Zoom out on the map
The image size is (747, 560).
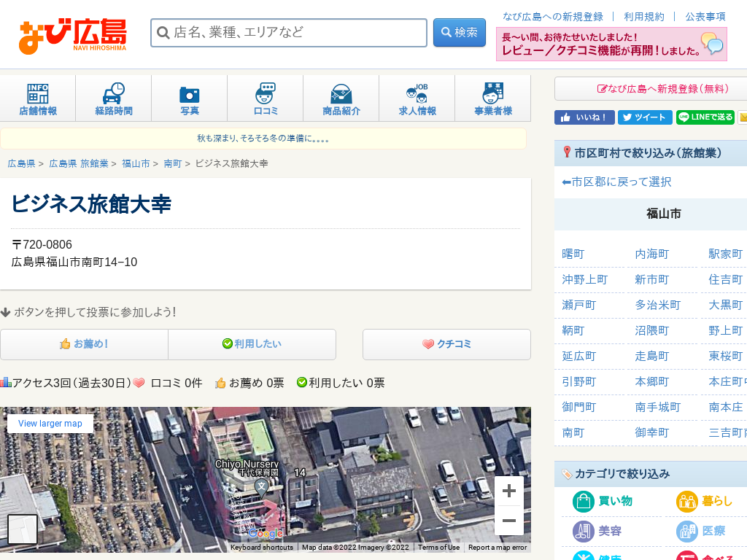[508, 521]
